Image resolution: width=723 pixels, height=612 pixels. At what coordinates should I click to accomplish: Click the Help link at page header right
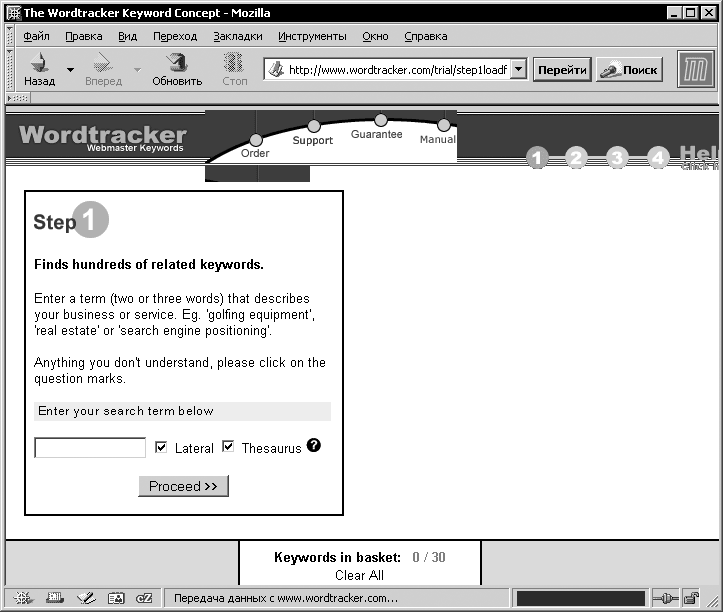pos(699,156)
